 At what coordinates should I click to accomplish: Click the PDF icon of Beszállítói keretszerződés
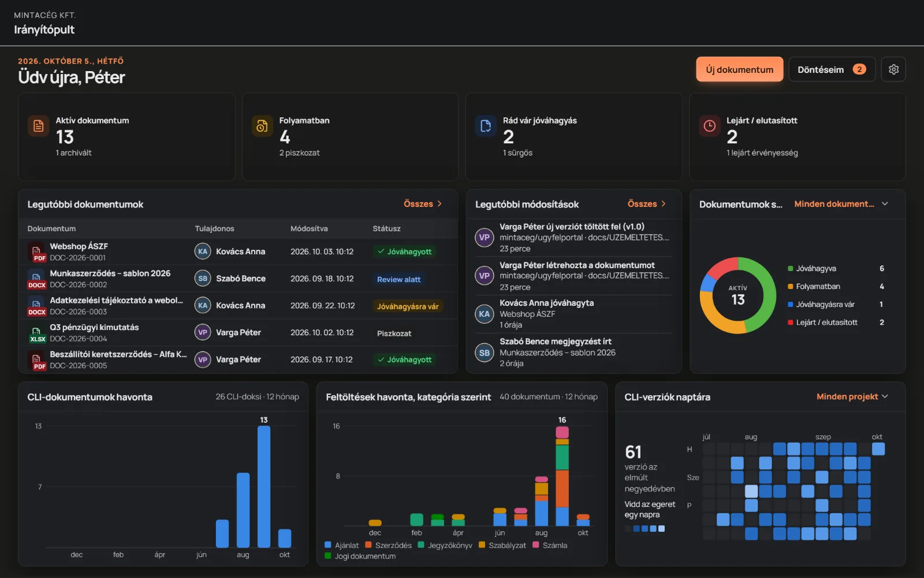pos(36,360)
